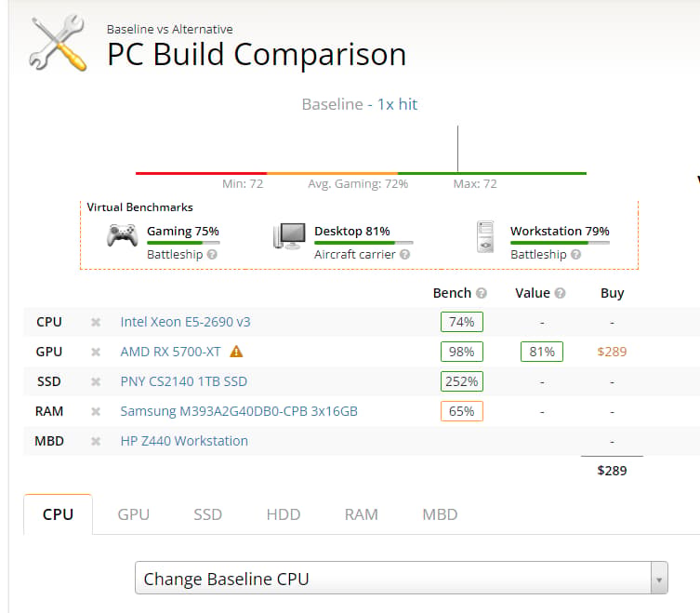Open the AMD RX 5700-XT link
The height and width of the screenshot is (613, 700).
(170, 352)
